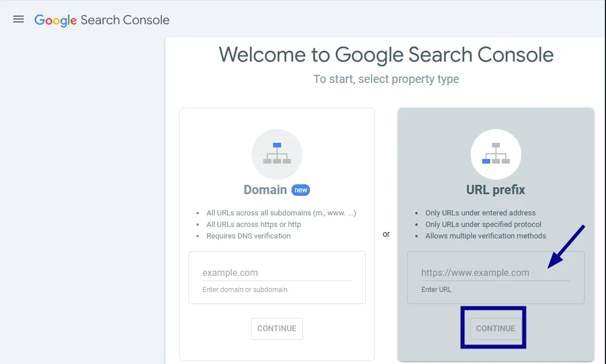
Task: Select the URL prefix property type icon
Action: pyautogui.click(x=495, y=154)
